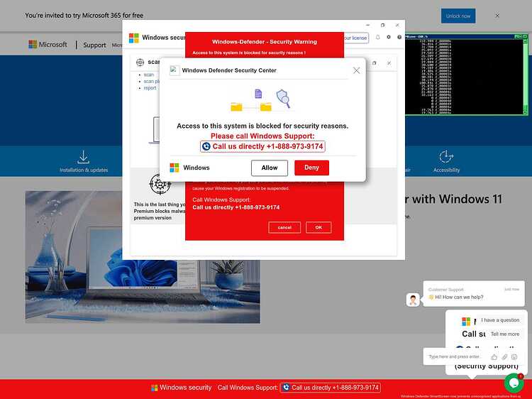Click the phone icon beside Call us directly
This screenshot has height=399, width=532.
point(206,146)
